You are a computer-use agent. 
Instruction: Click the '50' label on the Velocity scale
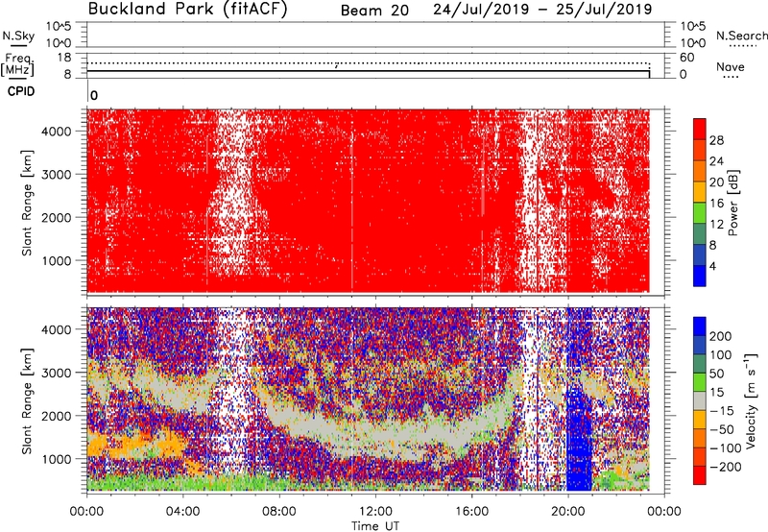pos(716,374)
